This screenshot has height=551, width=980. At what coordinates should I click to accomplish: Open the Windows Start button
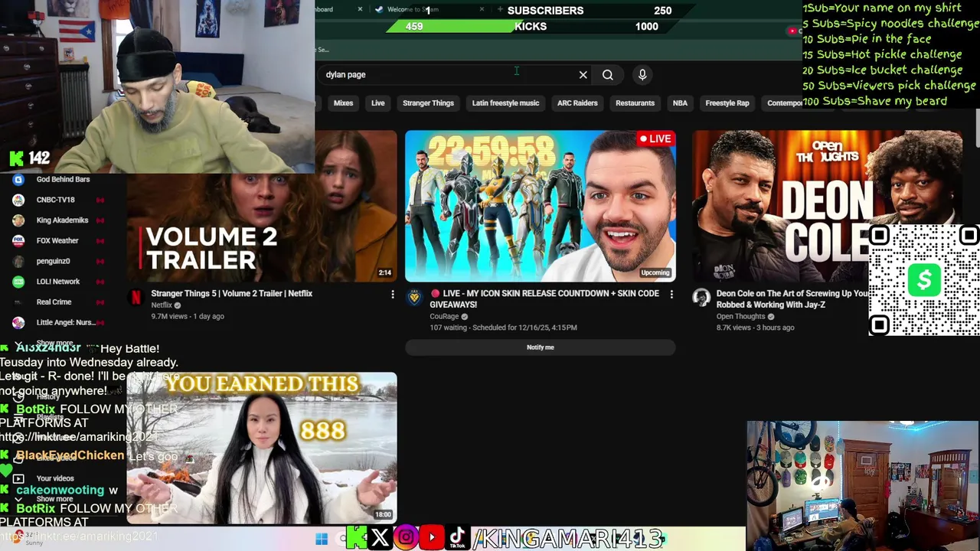[x=322, y=539]
